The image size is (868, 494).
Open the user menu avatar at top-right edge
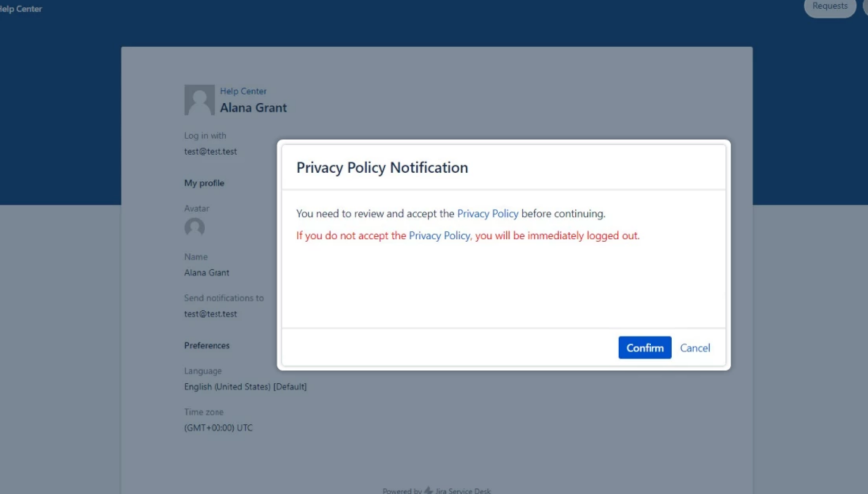[864, 7]
